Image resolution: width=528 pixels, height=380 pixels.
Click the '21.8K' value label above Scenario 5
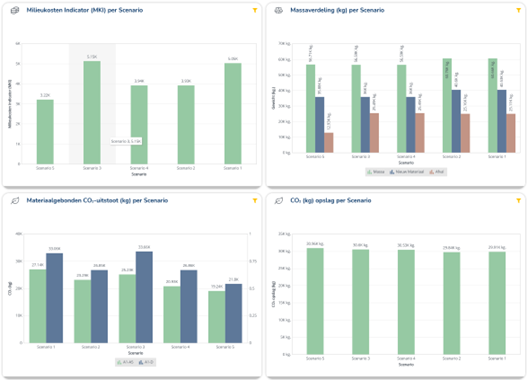click(x=233, y=280)
